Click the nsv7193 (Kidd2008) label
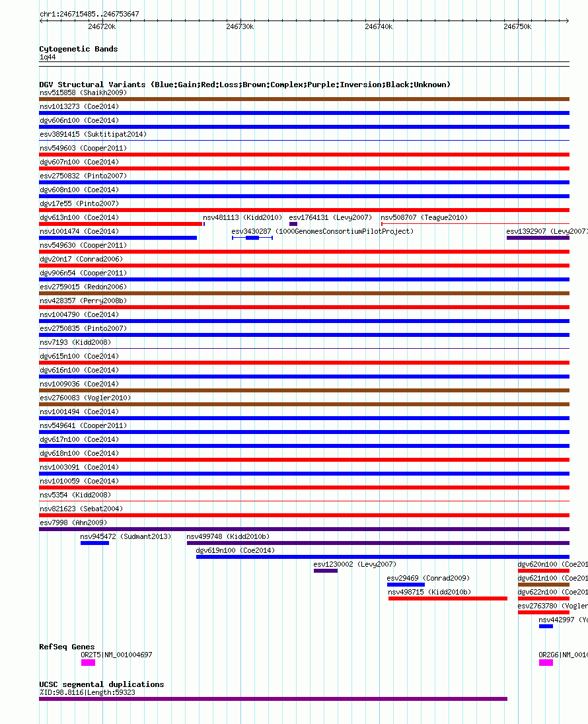This screenshot has height=724, width=588. click(75, 342)
